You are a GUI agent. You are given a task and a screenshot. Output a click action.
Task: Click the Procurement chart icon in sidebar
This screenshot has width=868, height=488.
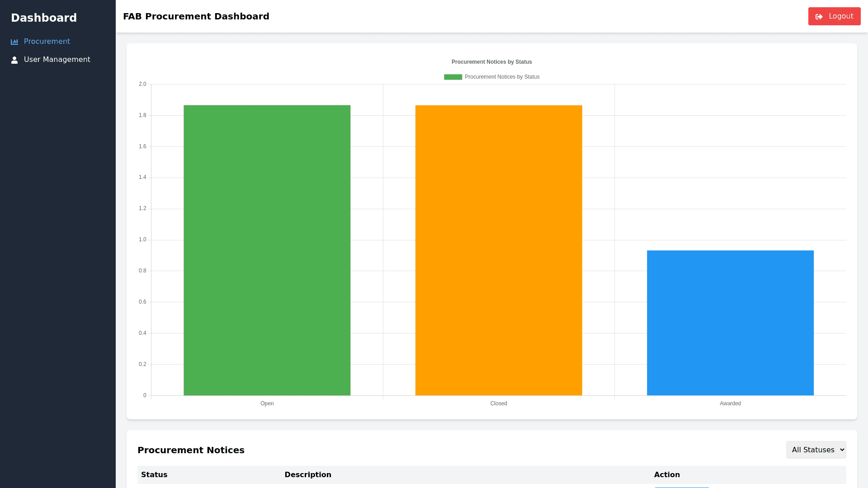tap(14, 42)
